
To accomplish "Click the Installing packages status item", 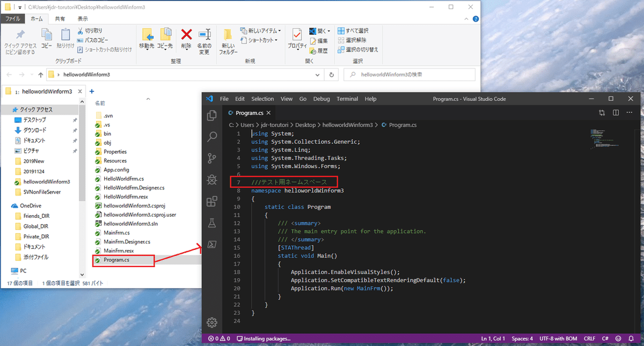I will coord(263,338).
